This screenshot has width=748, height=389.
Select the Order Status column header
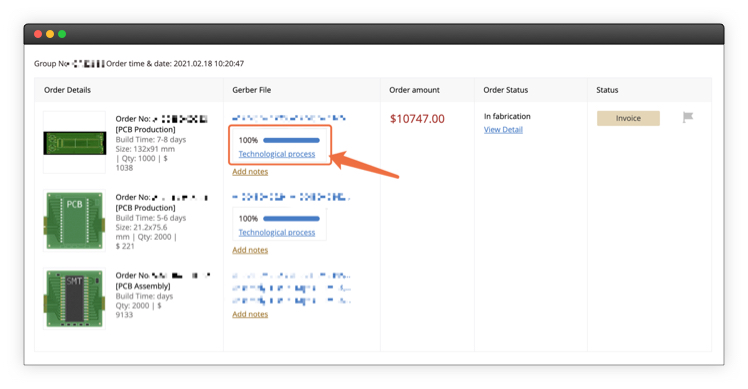click(x=506, y=90)
